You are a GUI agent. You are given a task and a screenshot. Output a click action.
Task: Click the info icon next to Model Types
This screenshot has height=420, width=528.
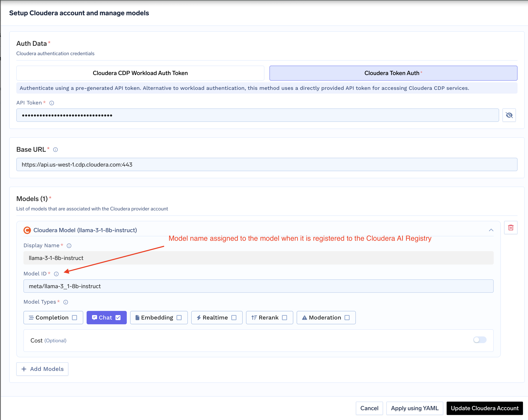click(65, 302)
